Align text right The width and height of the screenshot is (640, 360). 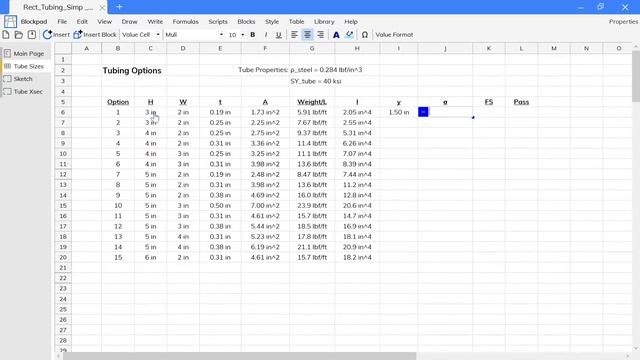click(x=320, y=35)
